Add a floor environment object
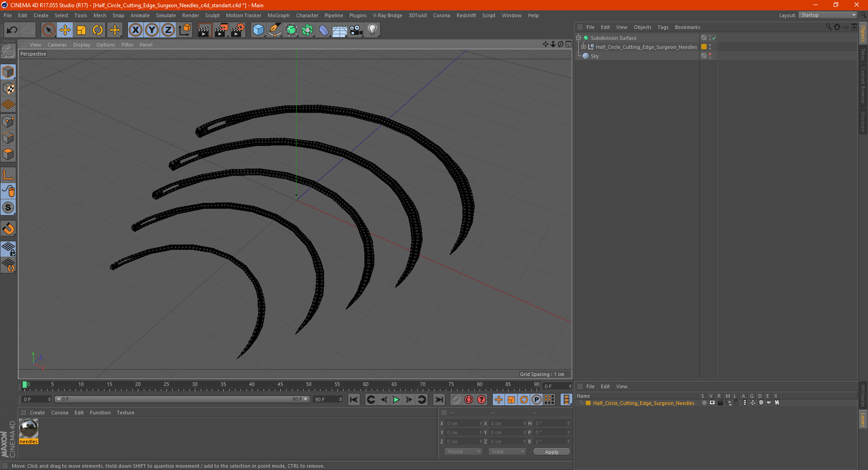 coord(340,30)
